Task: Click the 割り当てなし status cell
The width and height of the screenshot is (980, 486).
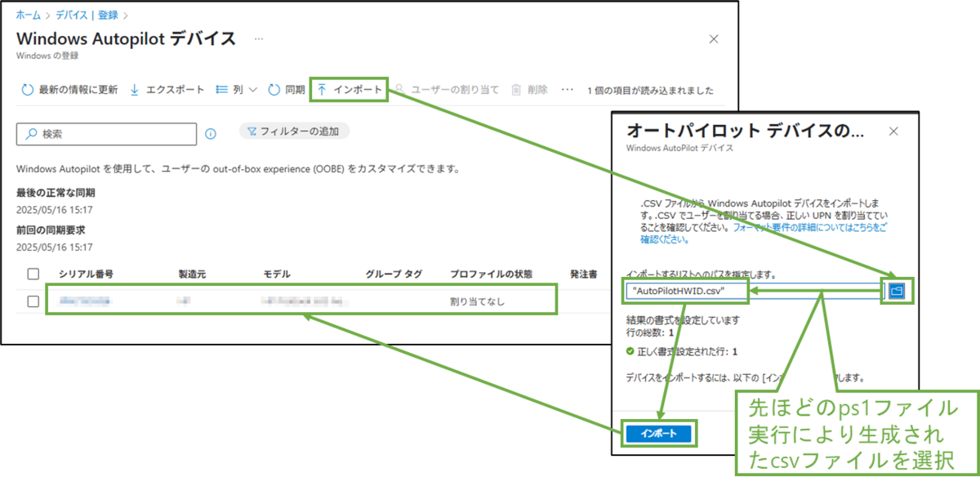Action: (477, 302)
